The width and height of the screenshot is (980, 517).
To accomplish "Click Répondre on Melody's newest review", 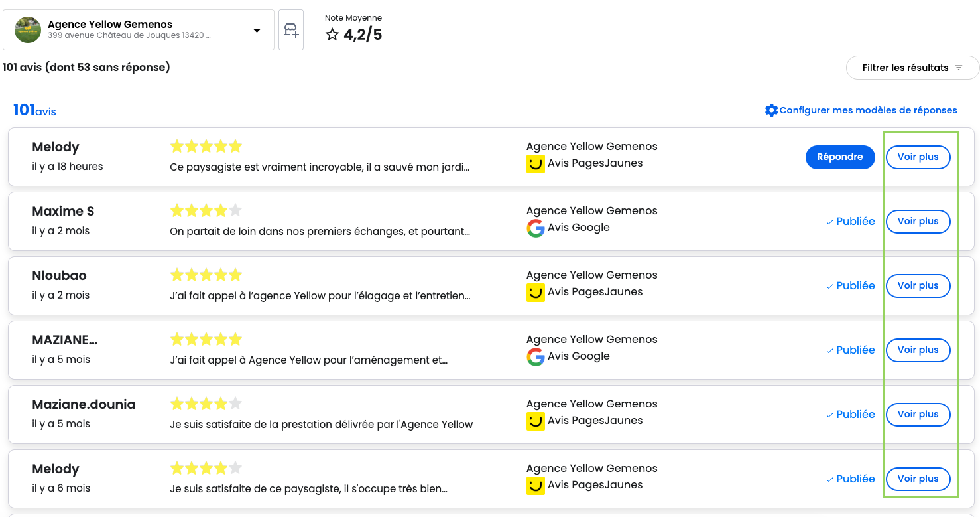I will (x=839, y=157).
